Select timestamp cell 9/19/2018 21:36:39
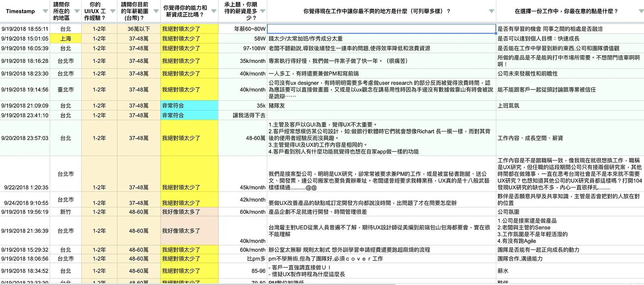The image size is (644, 285). [25, 231]
